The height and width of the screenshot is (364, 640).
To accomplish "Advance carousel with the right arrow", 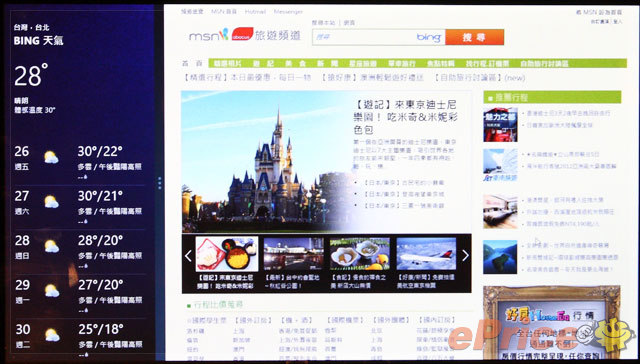I will (x=465, y=255).
